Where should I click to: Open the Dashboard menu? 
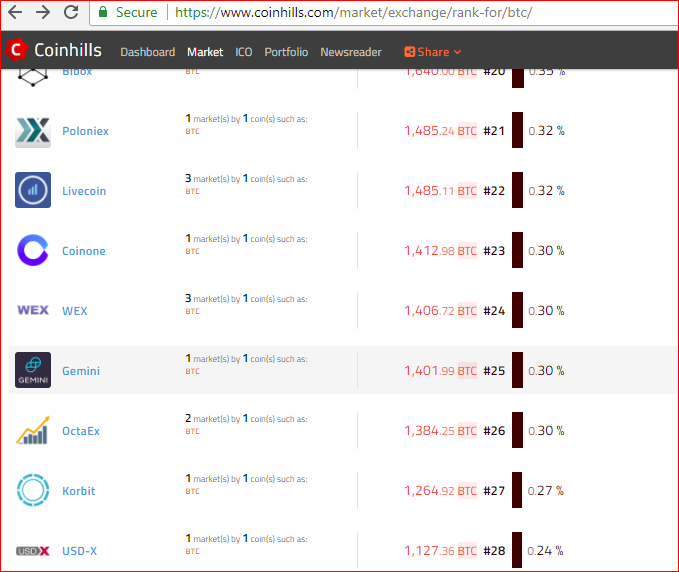[148, 52]
